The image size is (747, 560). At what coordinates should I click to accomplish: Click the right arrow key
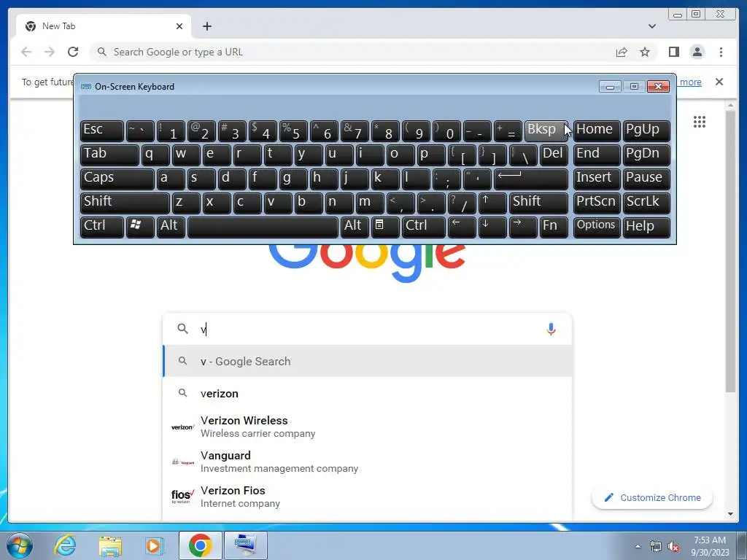[x=522, y=227]
